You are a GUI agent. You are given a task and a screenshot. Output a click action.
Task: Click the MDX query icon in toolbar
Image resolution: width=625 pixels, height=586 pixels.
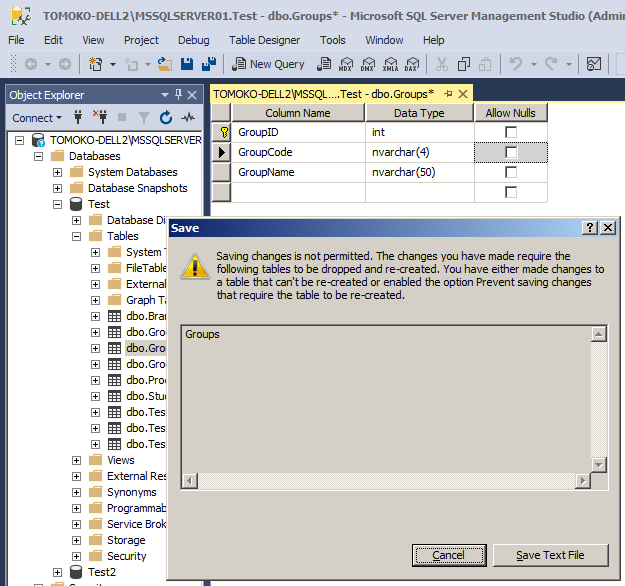pos(346,64)
